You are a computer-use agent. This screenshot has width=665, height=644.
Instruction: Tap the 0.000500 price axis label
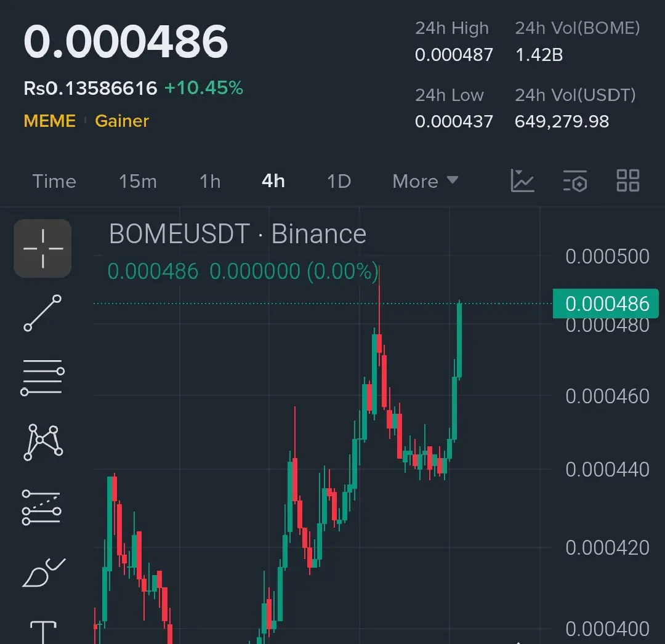[x=607, y=257]
